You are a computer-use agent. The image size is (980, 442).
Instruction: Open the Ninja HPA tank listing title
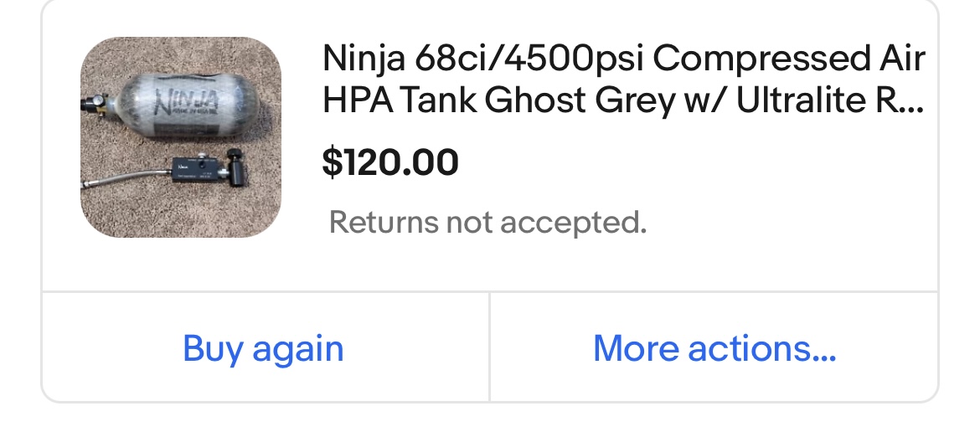tap(623, 79)
